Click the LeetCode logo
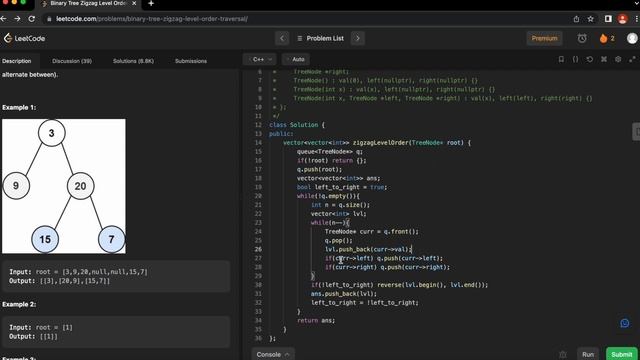Viewport: 640px width, 360px height. click(24, 38)
